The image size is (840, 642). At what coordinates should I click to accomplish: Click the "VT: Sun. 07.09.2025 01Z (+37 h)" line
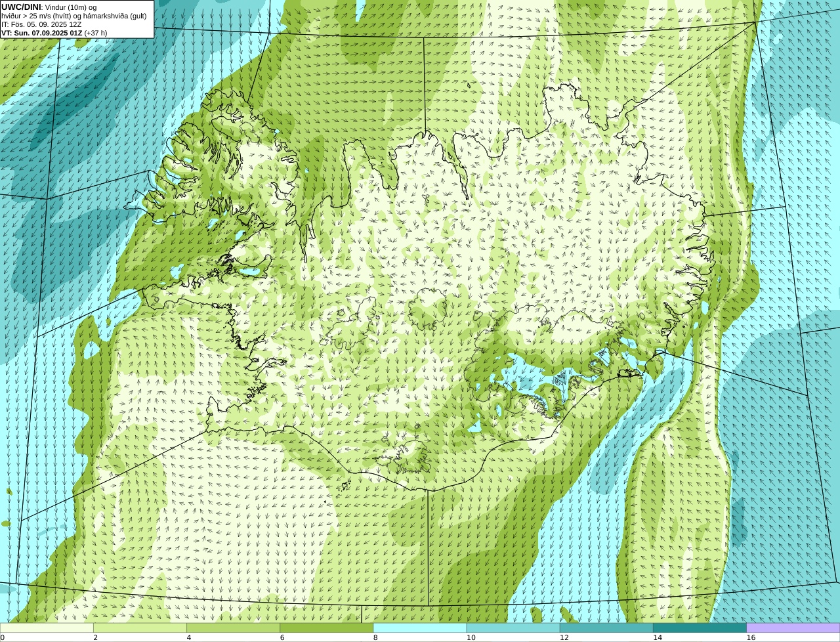(54, 33)
